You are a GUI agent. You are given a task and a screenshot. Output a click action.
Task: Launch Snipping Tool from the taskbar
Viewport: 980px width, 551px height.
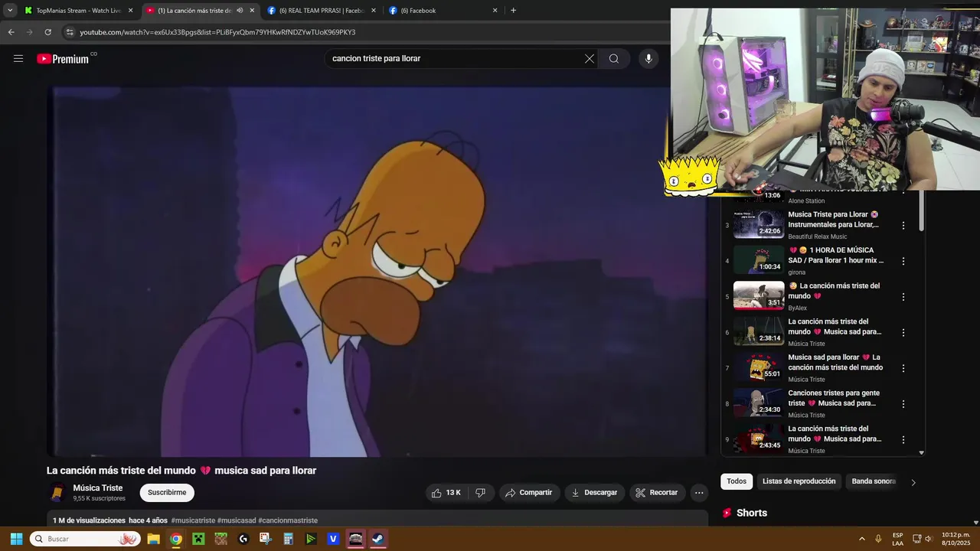[x=266, y=539]
